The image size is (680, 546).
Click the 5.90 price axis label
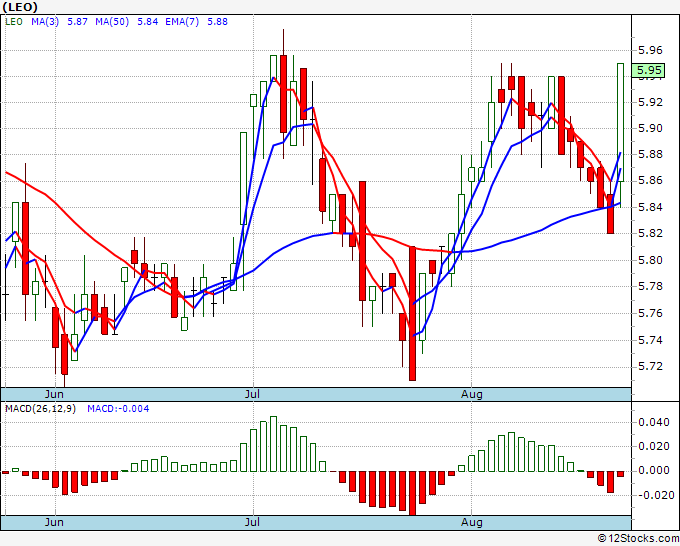coord(651,128)
